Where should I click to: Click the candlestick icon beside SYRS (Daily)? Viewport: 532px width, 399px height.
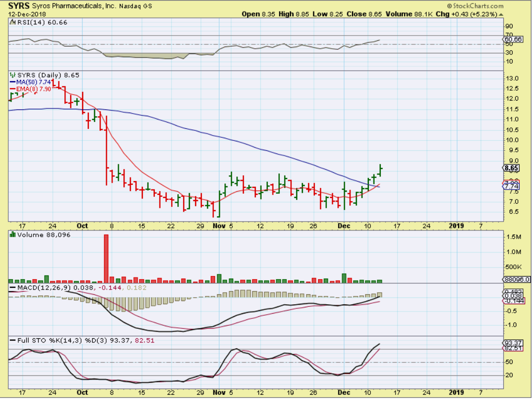coord(13,75)
